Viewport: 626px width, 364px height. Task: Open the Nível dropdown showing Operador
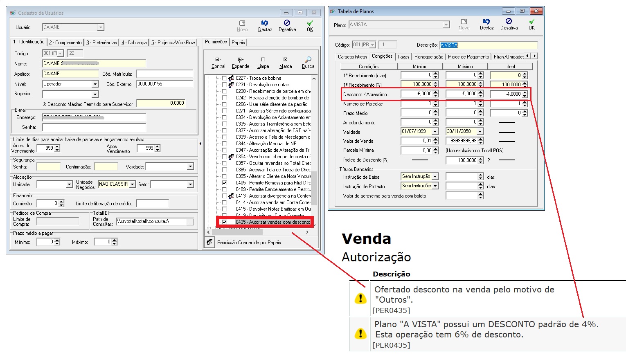point(95,84)
